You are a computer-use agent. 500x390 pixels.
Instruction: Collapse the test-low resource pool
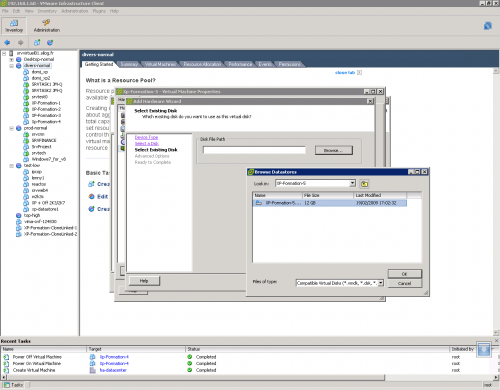coord(11,165)
